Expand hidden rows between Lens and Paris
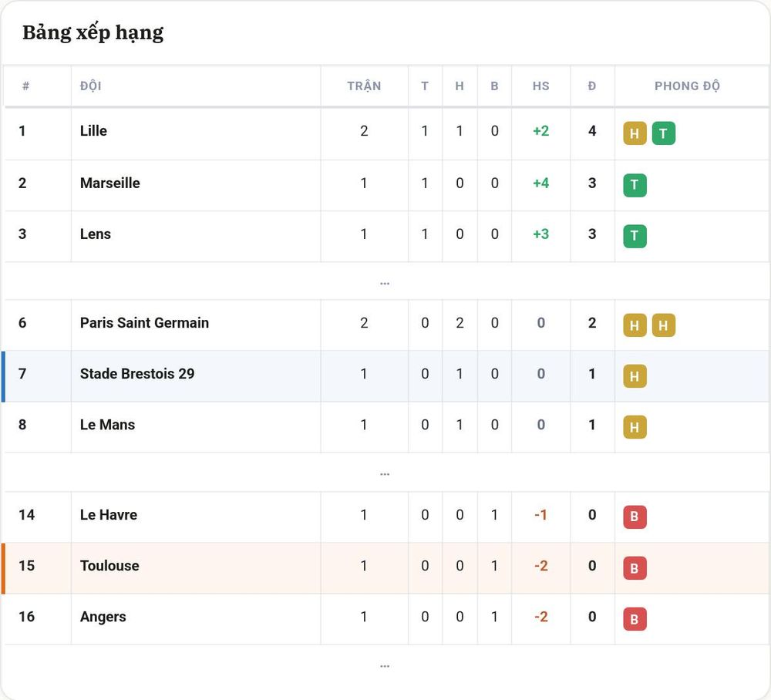This screenshot has width=771, height=700. click(385, 283)
